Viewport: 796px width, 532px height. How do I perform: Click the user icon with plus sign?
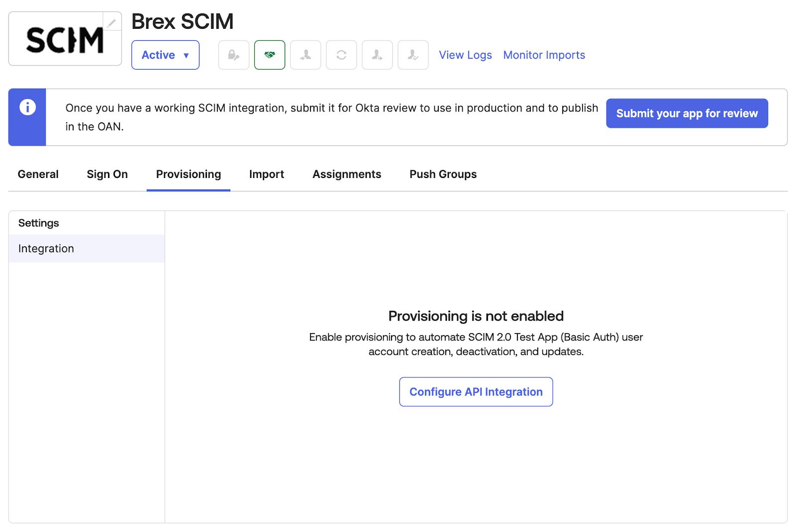coord(377,55)
